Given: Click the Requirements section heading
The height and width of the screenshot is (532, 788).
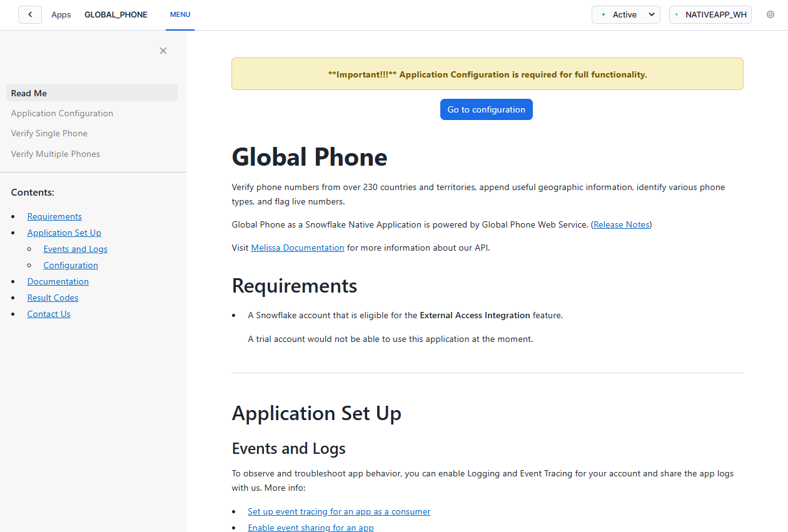Looking at the screenshot, I should coord(295,286).
